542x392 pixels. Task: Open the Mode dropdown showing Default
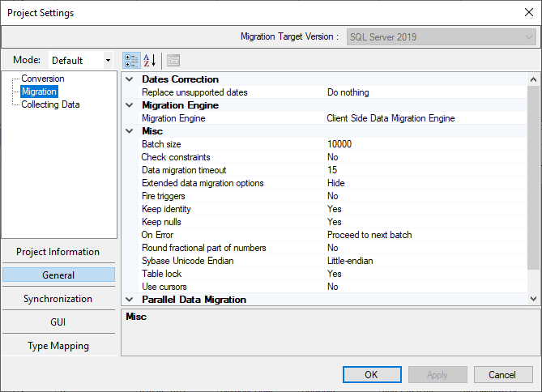point(81,61)
